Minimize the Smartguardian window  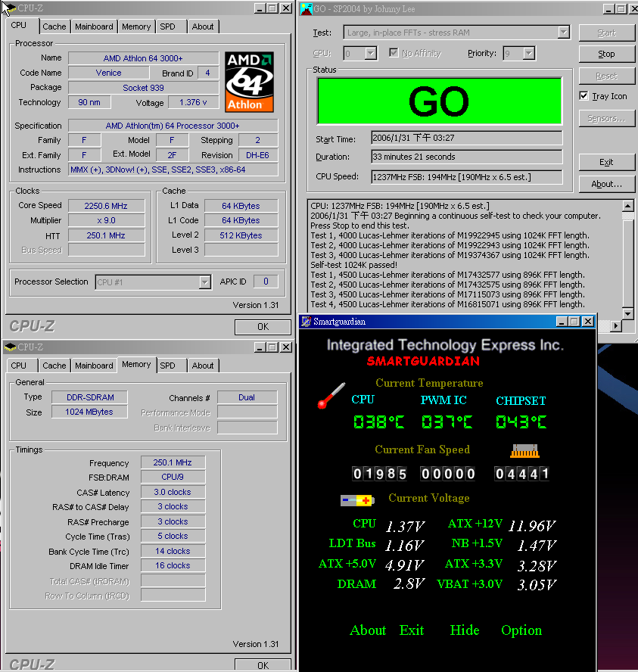point(562,322)
